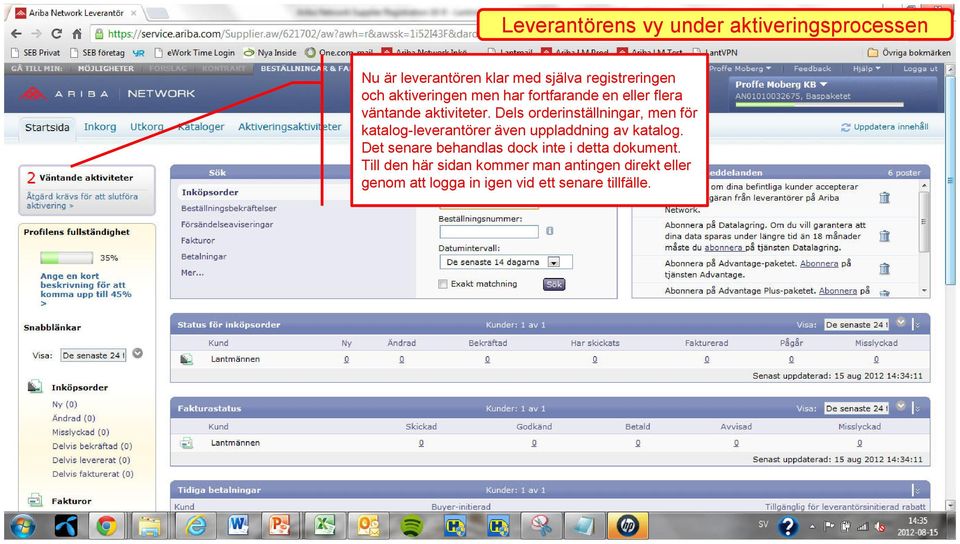Click the Lantmännen icon in the Status för inköpsorder table
This screenshot has width=960, height=544.
tap(187, 359)
